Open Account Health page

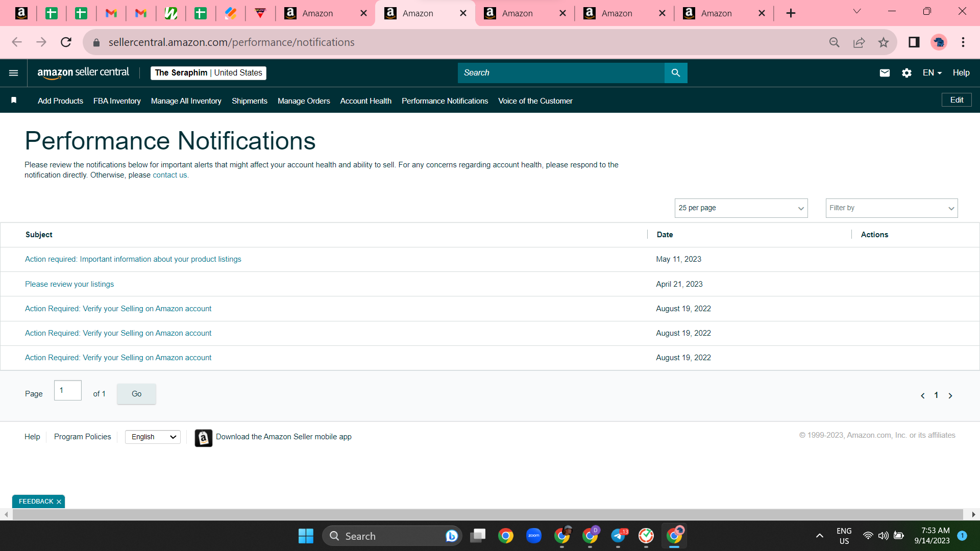pos(366,101)
